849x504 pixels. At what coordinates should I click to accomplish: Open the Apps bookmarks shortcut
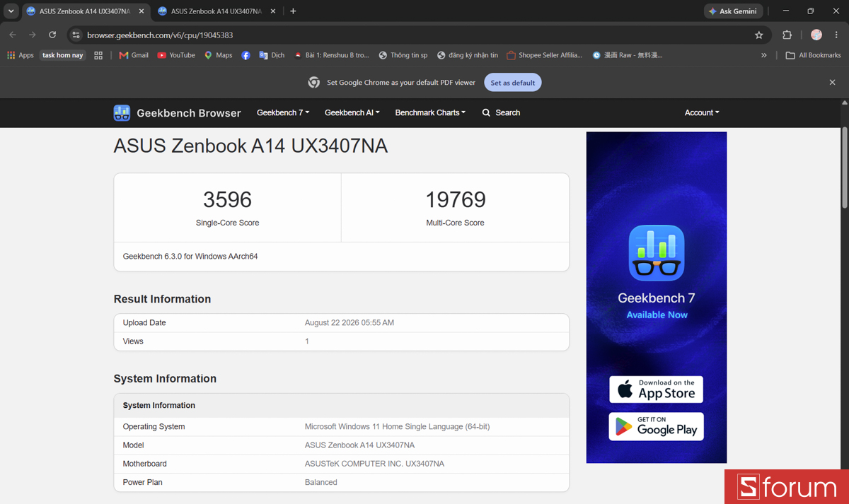tap(21, 55)
